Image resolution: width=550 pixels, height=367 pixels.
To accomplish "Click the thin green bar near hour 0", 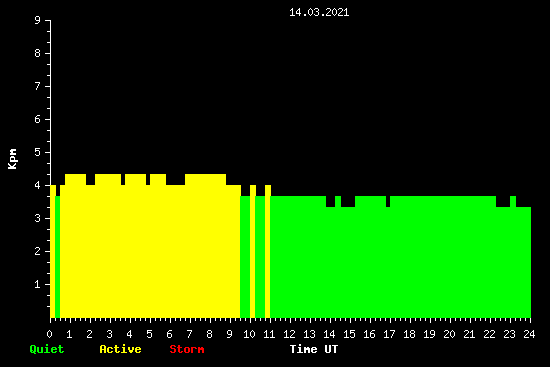I will click(x=58, y=257).
